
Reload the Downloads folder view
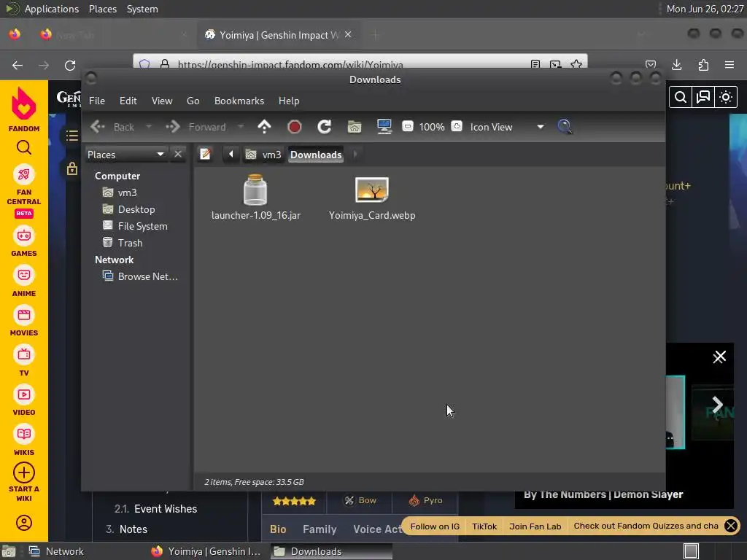[325, 127]
